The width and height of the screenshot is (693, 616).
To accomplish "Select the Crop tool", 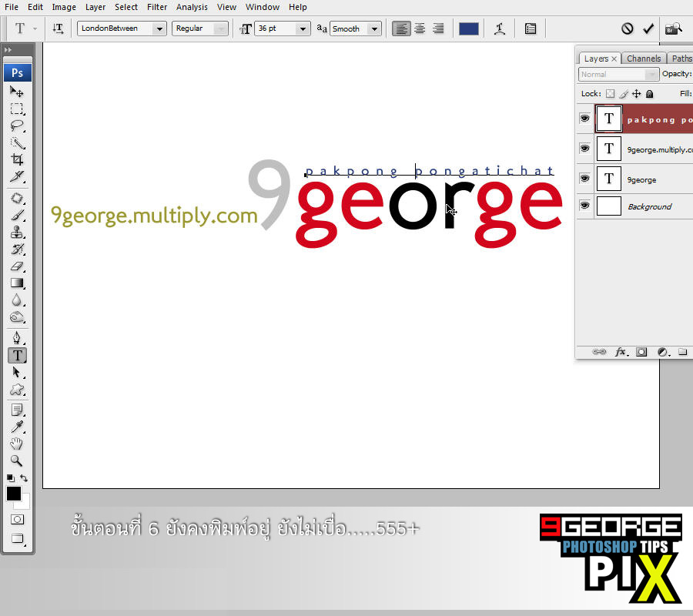I will [x=17, y=159].
